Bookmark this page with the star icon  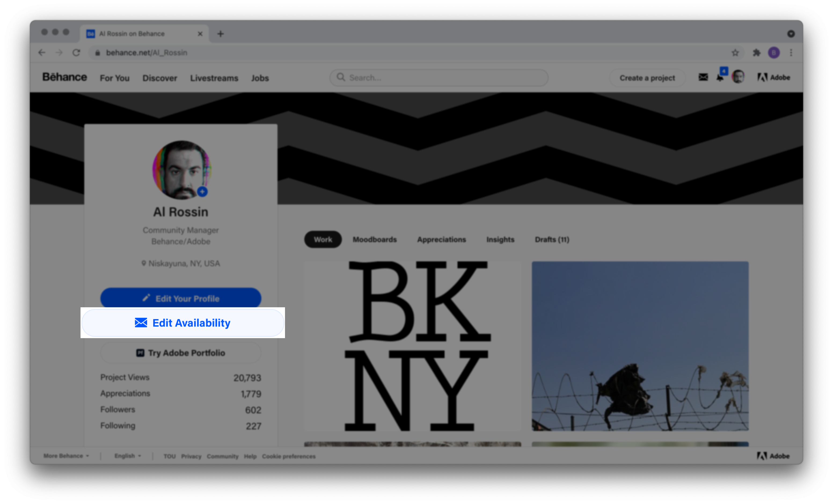pyautogui.click(x=735, y=53)
